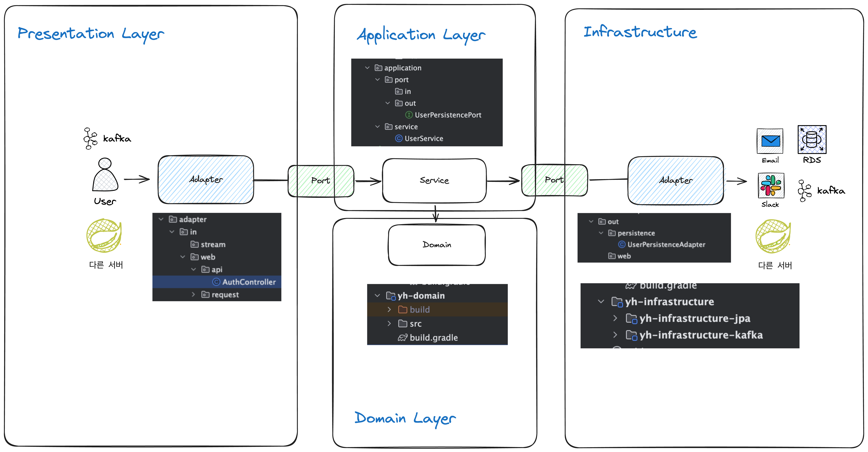Click the kafka icon in Infrastructure
The image size is (868, 452).
pos(804,191)
